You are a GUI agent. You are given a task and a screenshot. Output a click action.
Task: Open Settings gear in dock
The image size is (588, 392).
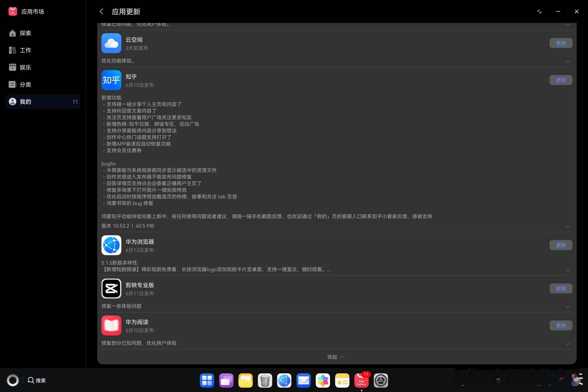(x=381, y=380)
